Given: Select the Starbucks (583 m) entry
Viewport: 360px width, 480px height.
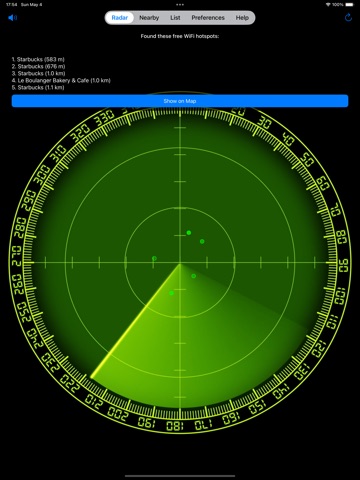Looking at the screenshot, I should point(38,59).
